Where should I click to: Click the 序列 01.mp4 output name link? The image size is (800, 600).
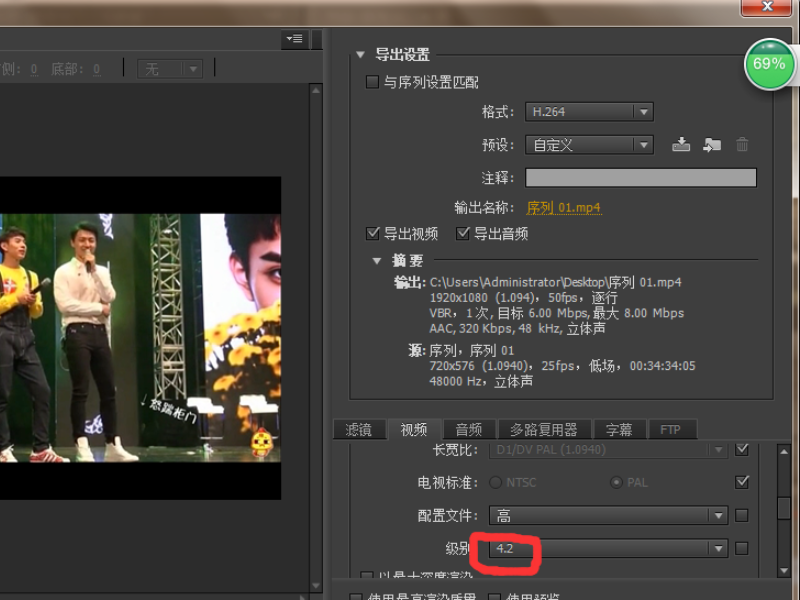[x=564, y=209]
